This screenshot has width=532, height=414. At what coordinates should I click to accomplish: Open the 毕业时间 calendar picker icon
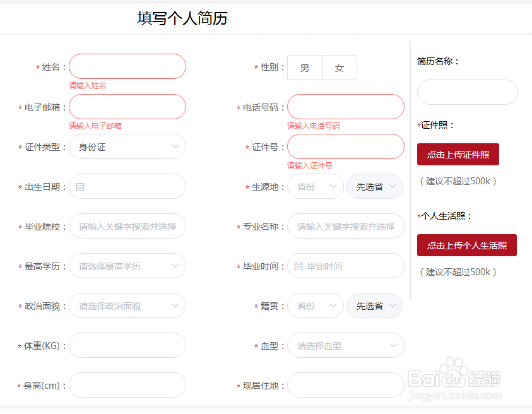[297, 266]
